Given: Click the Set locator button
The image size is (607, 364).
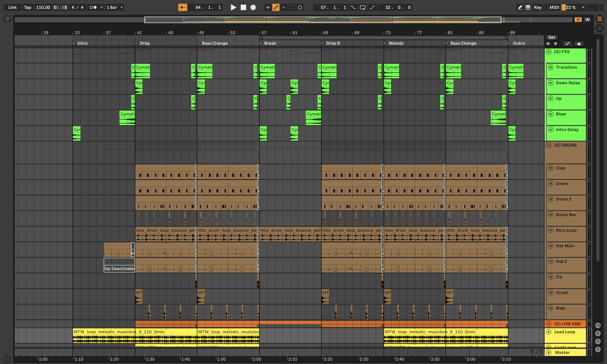Looking at the screenshot, I should coord(552,37).
